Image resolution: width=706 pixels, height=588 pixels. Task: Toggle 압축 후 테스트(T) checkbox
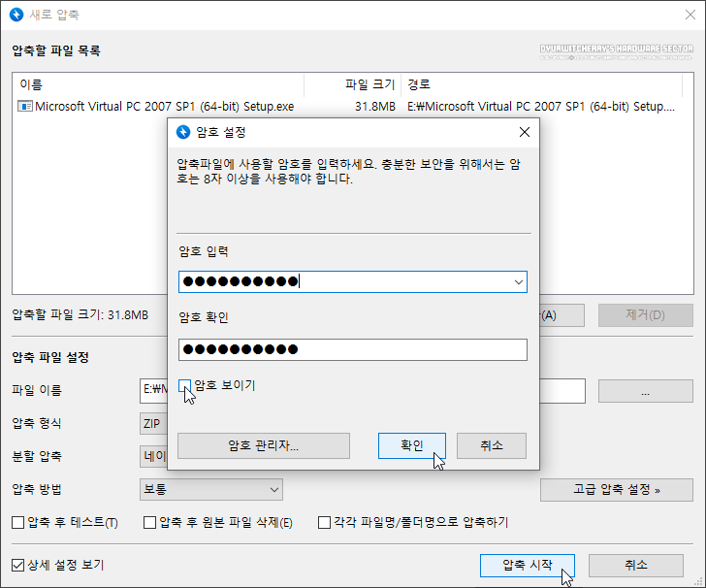pyautogui.click(x=18, y=523)
